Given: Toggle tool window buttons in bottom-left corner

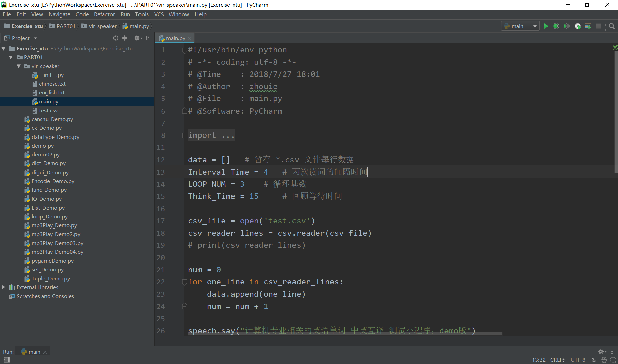Looking at the screenshot, I should 6,360.
